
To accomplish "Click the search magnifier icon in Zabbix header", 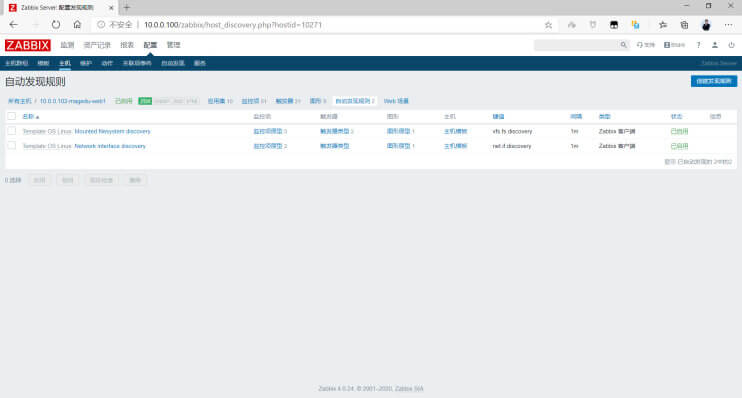I will tap(623, 45).
